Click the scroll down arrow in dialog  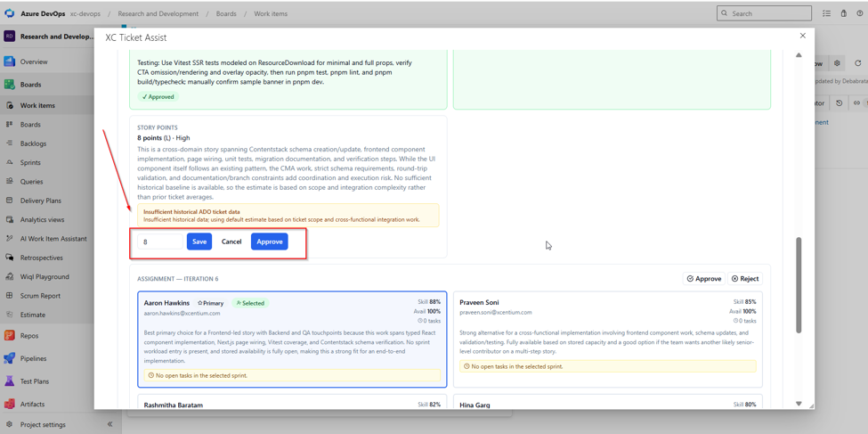click(x=799, y=403)
